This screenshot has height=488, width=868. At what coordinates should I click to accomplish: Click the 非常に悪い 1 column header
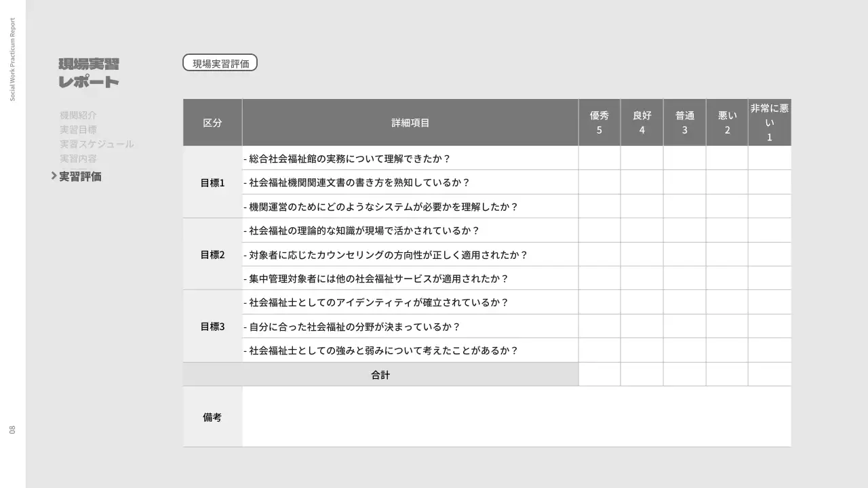[769, 122]
